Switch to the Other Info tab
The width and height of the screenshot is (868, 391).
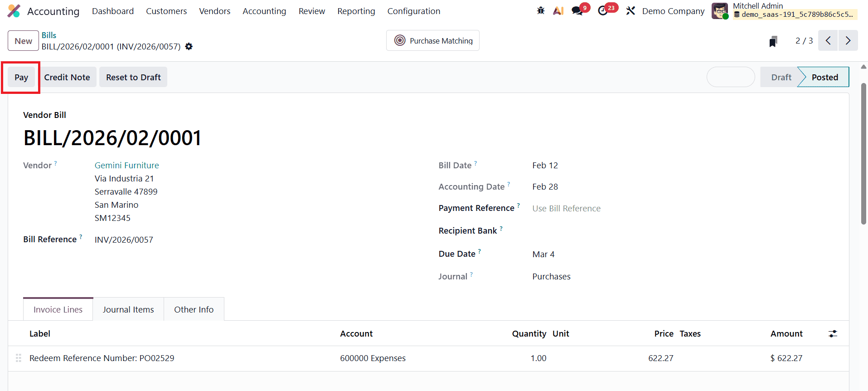194,309
